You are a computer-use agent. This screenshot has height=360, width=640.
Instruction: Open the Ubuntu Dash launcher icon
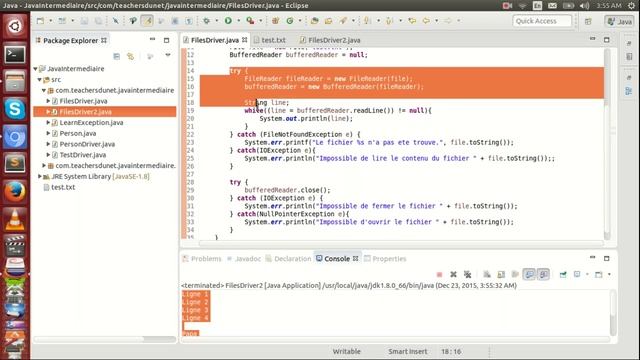(15, 27)
